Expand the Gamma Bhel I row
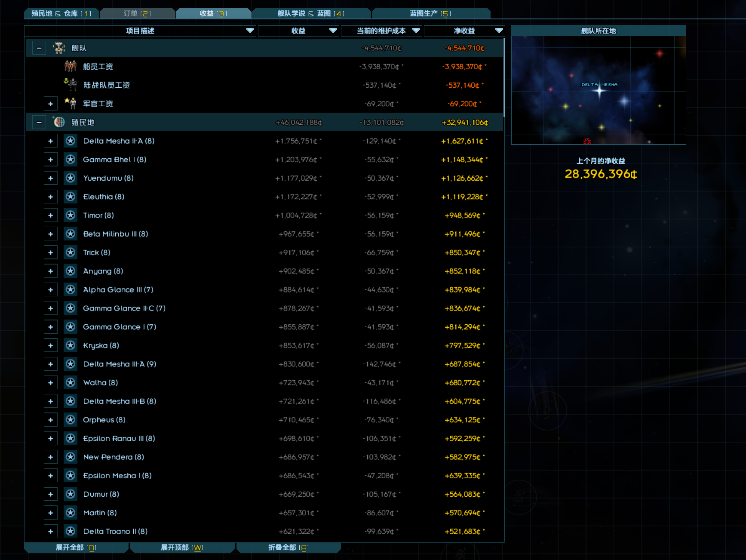This screenshot has height=560, width=746. tap(51, 160)
